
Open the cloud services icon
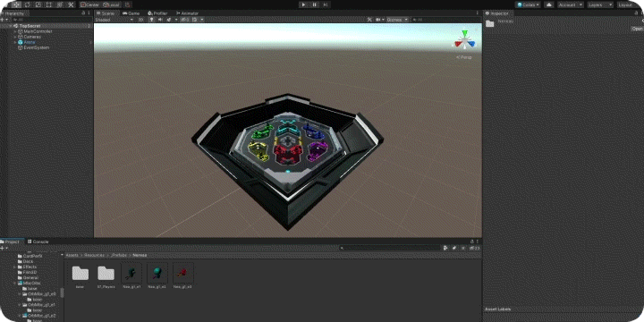pyautogui.click(x=549, y=4)
